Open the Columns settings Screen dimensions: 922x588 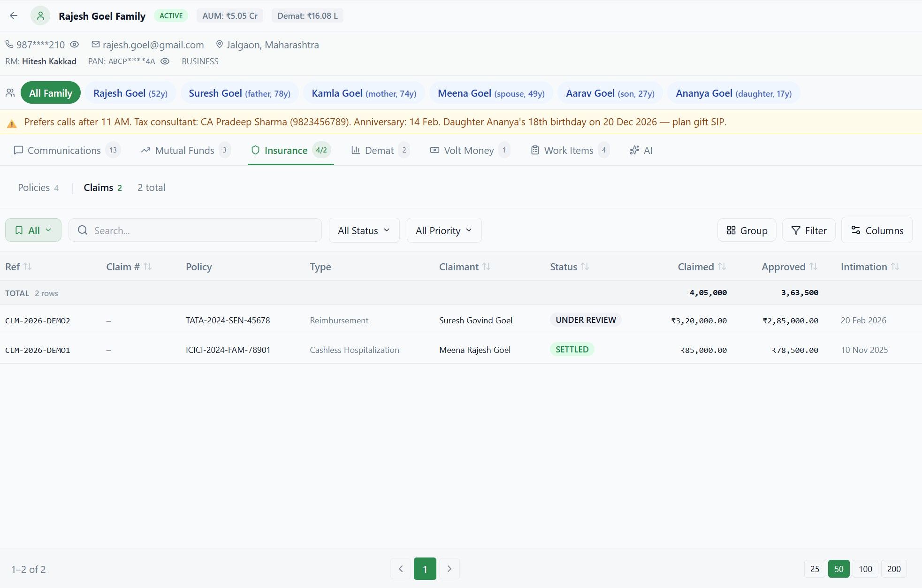coord(876,230)
